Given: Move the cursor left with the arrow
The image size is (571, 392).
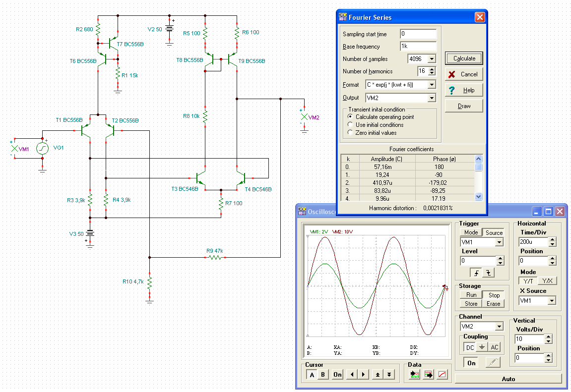Looking at the screenshot, I should pos(352,375).
